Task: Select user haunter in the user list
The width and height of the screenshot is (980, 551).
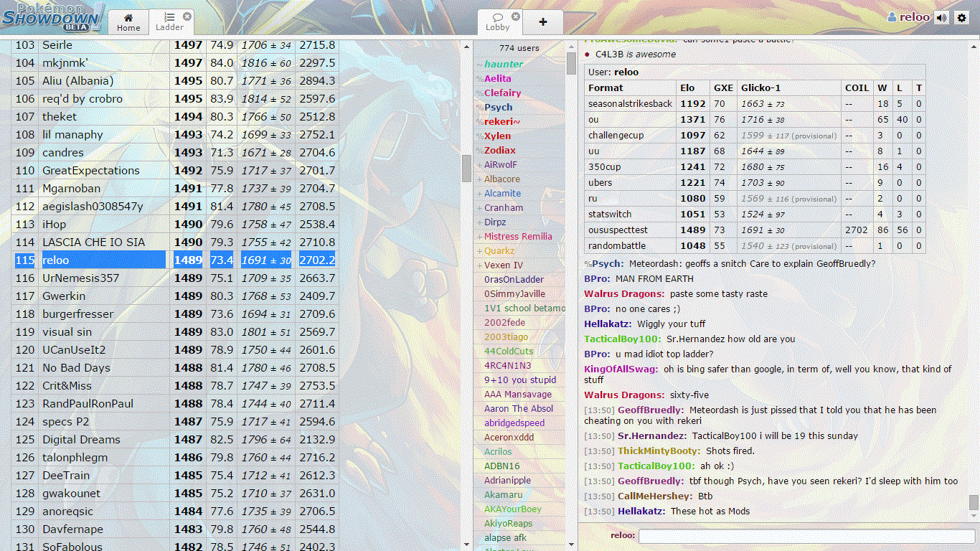Action: [503, 65]
